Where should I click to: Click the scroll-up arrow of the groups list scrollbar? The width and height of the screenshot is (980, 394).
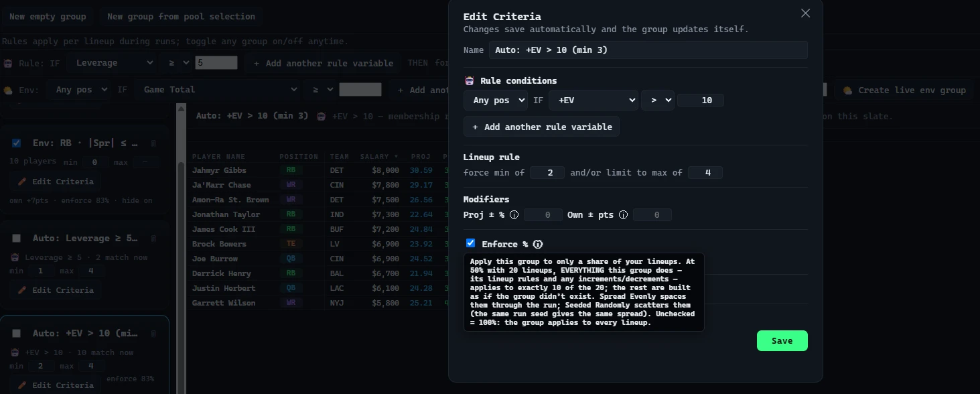point(181,108)
